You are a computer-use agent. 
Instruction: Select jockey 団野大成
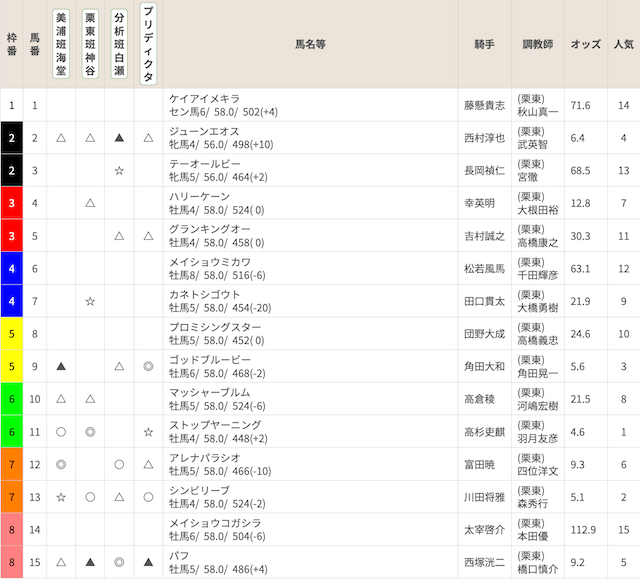[484, 334]
